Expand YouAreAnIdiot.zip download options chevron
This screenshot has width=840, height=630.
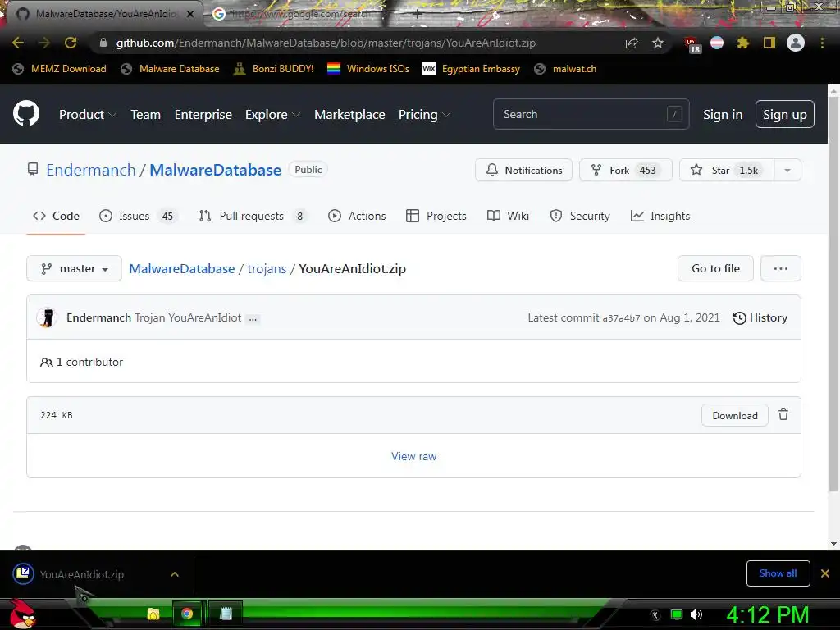click(x=174, y=574)
